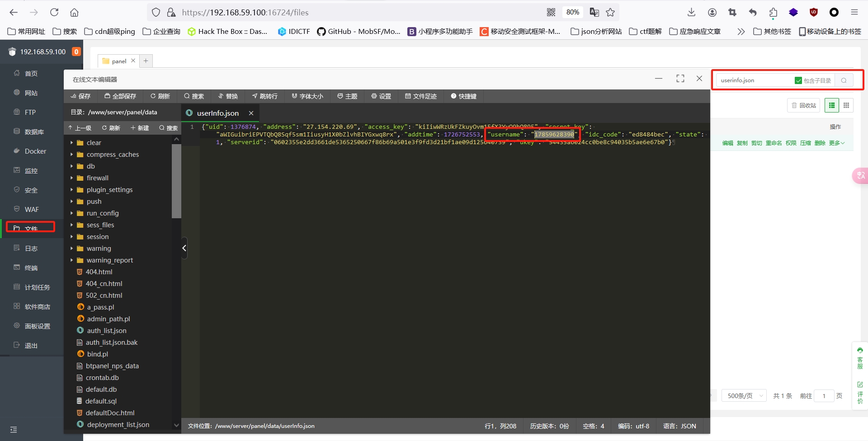Click 退出 logout in sidebar

pos(31,345)
